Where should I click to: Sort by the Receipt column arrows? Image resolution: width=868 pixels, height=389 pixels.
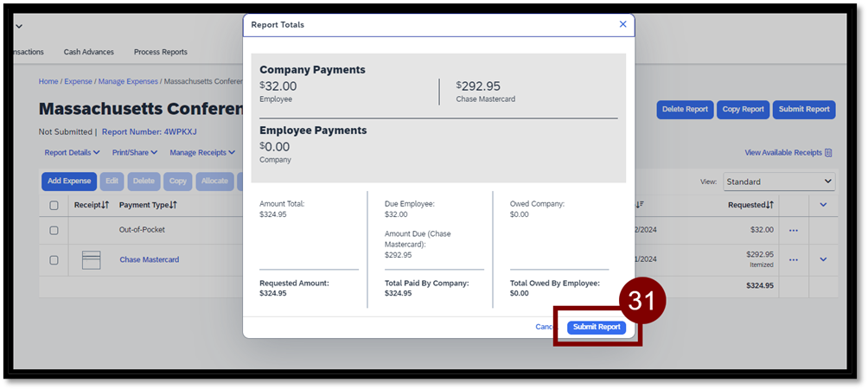[105, 205]
